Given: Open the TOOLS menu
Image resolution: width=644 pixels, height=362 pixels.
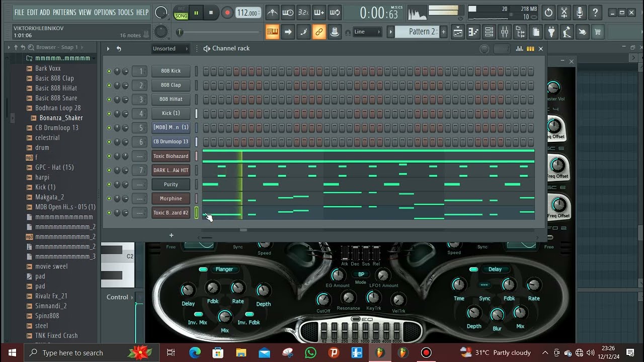Looking at the screenshot, I should (126, 12).
